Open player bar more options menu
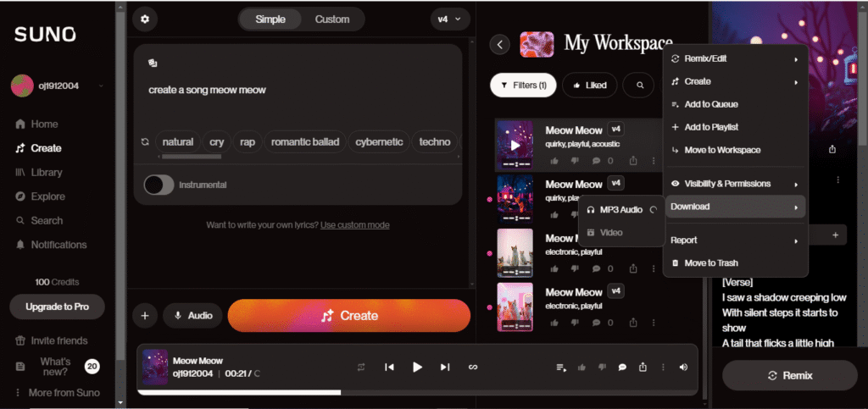This screenshot has width=868, height=409. [x=663, y=367]
